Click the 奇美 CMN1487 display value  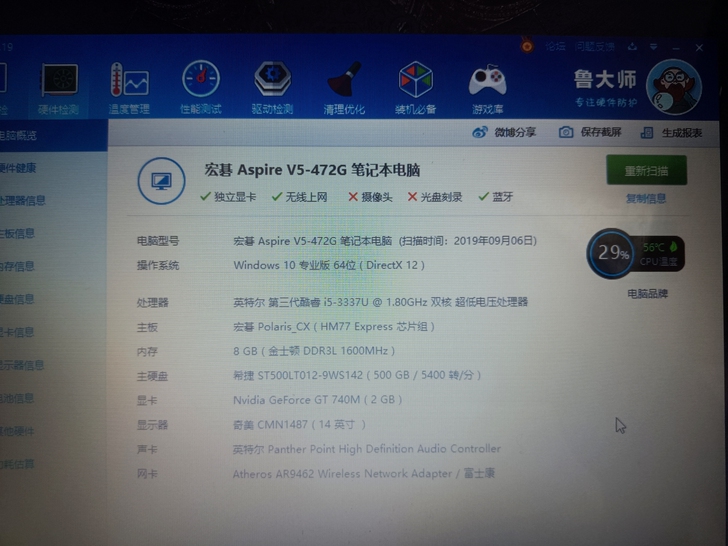299,424
